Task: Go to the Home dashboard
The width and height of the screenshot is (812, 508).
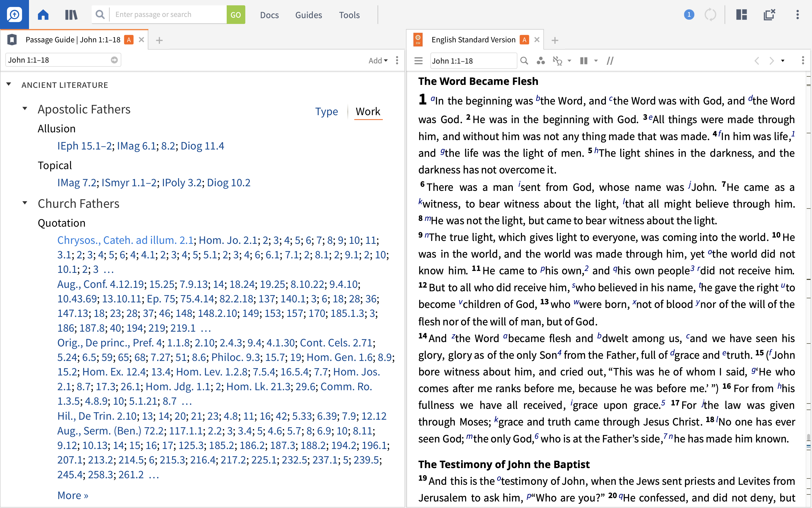Action: [x=43, y=15]
